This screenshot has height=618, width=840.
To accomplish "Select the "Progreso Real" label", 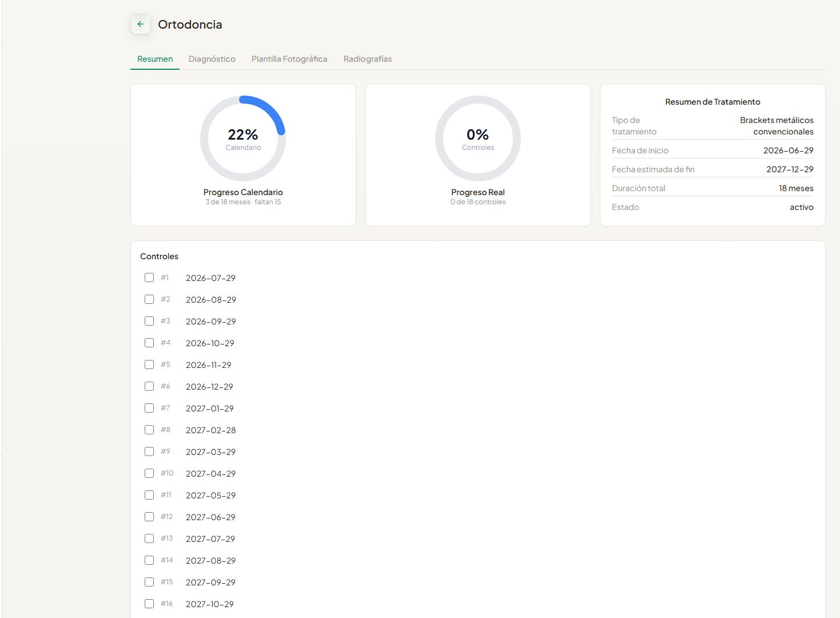I will [x=478, y=192].
